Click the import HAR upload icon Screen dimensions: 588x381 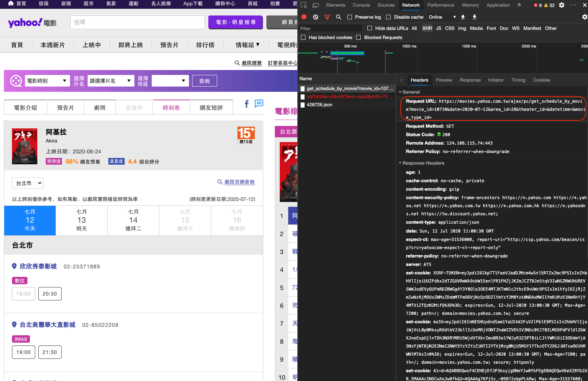[463, 17]
